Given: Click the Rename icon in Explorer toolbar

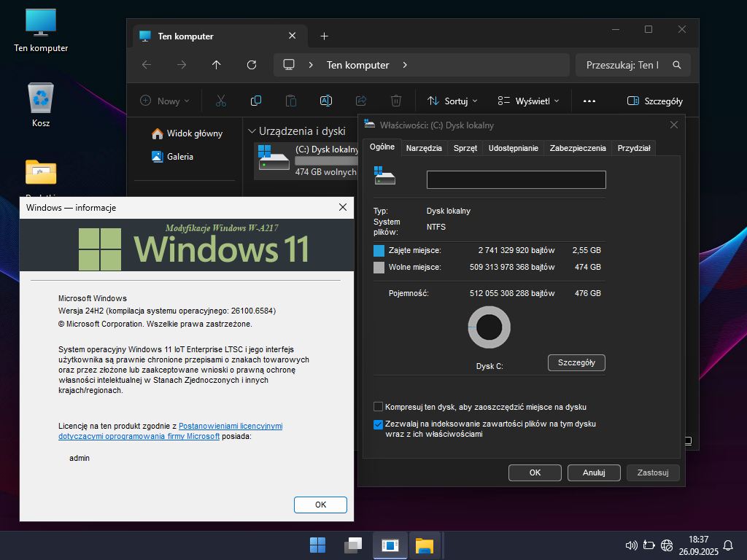Looking at the screenshot, I should 326,101.
